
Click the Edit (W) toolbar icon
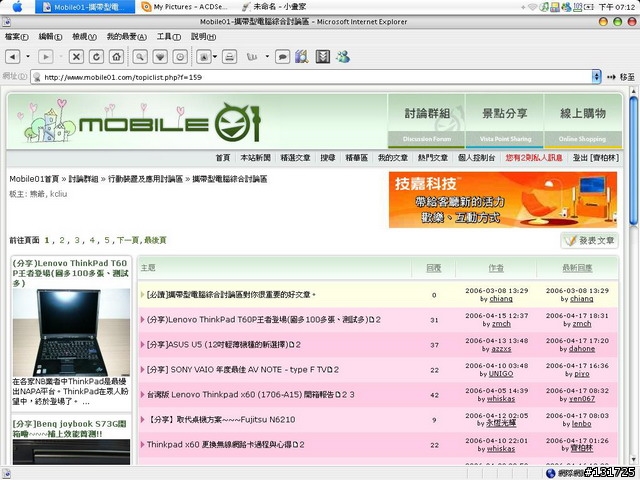click(252, 57)
